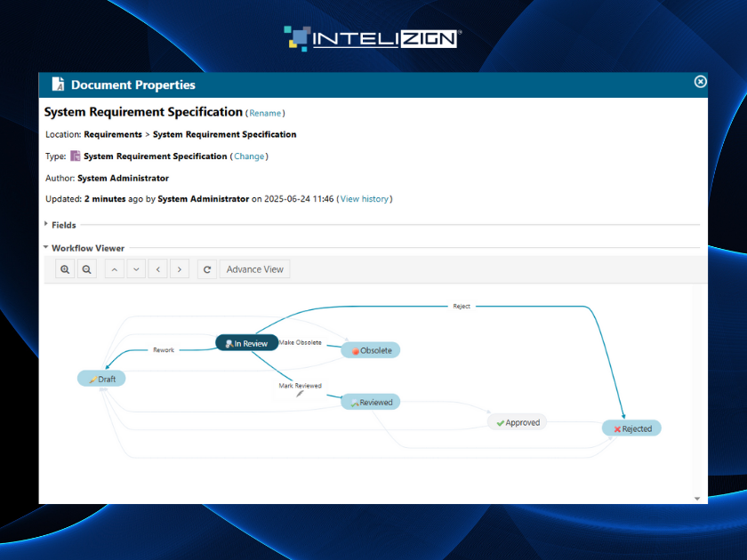Select the In Review workflow state
Image resolution: width=747 pixels, height=560 pixels.
(x=246, y=342)
